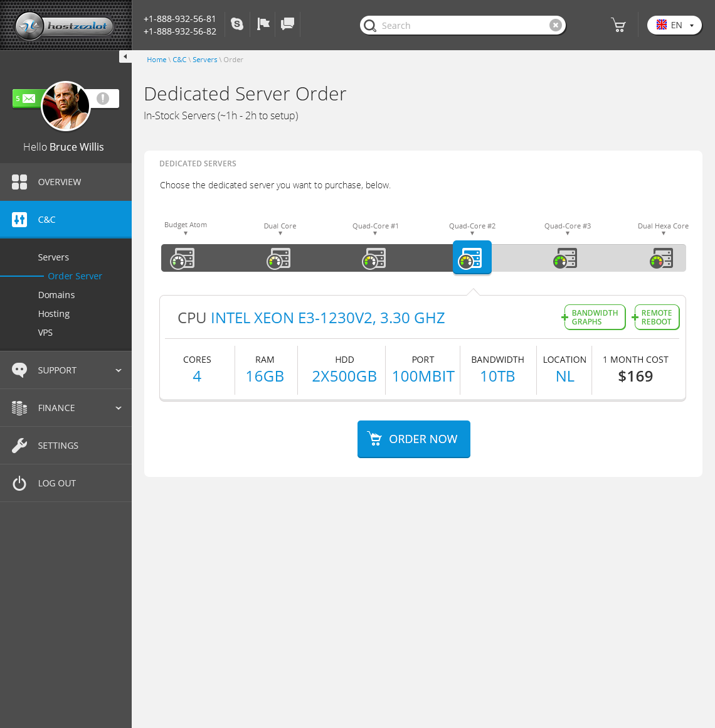Click the $169 monthly cost value
Viewport: 715px width, 728px height.
point(635,377)
